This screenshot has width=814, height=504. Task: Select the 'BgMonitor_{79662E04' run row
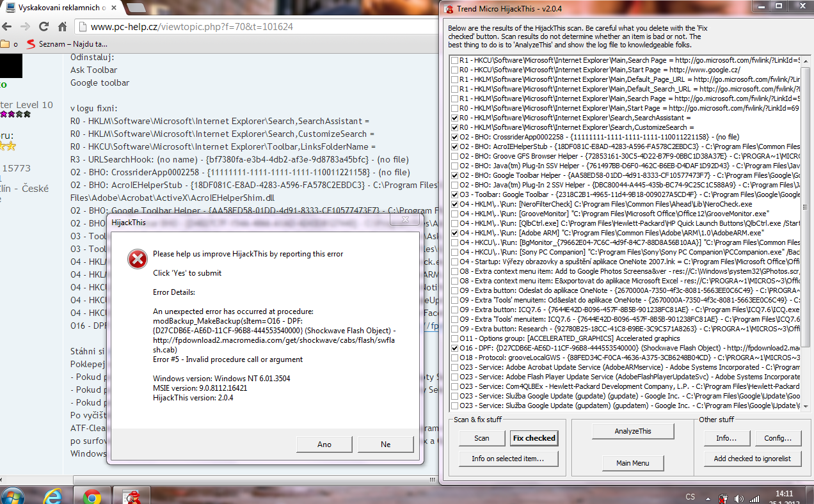630,242
